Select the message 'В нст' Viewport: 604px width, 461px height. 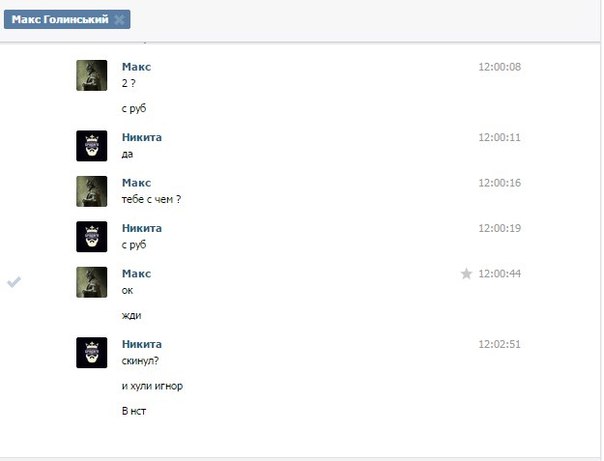point(134,411)
